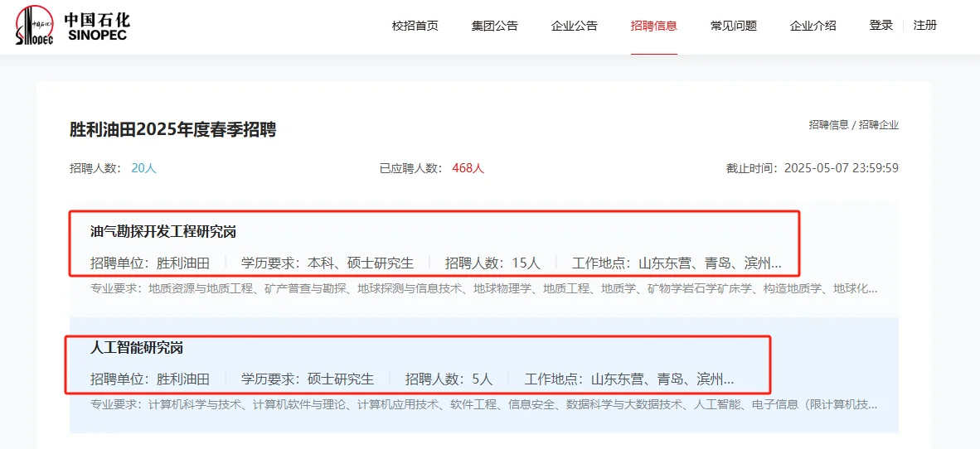Click 招聘人数：5人 text
This screenshot has height=449, width=980.
(x=449, y=379)
